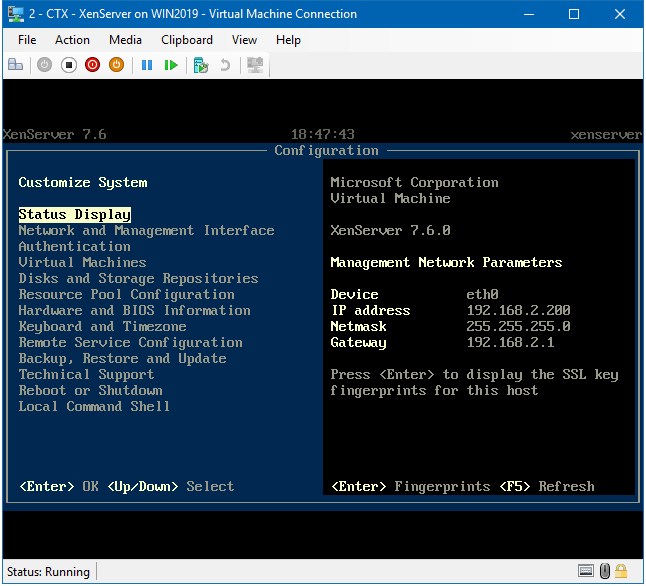Select Remote Service Configuration
Screen dimensions: 646x586
click(x=131, y=343)
